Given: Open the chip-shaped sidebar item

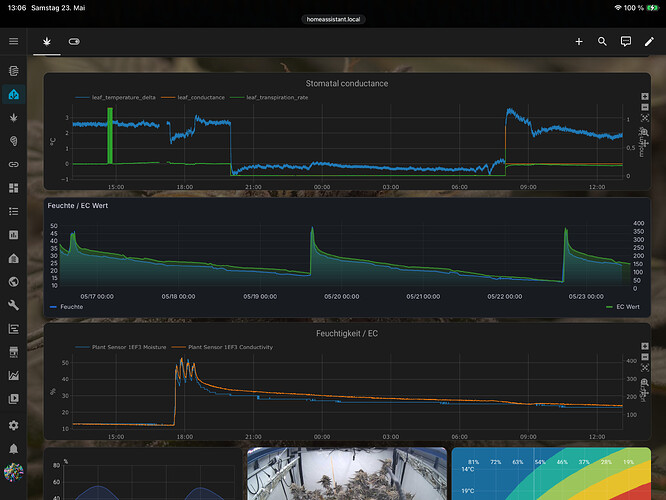Looking at the screenshot, I should point(14,71).
